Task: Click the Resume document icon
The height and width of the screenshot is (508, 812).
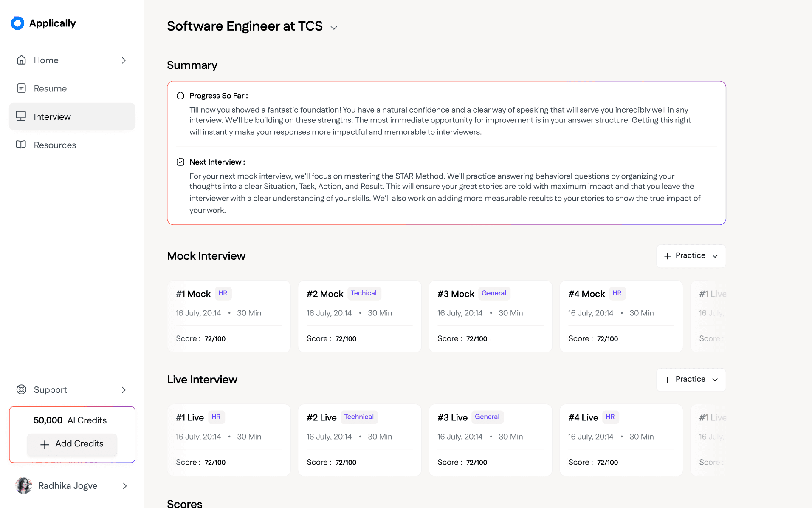Action: pyautogui.click(x=21, y=88)
